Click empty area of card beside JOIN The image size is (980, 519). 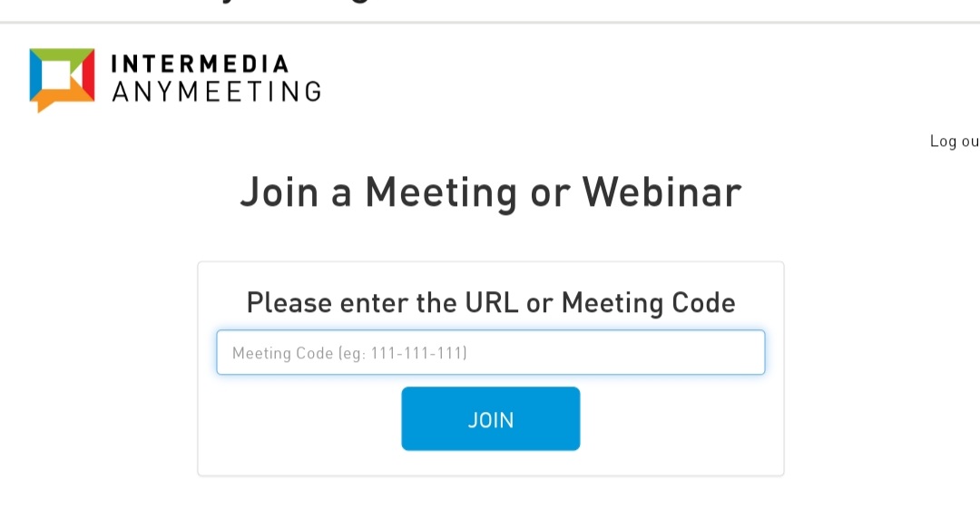pyautogui.click(x=681, y=419)
